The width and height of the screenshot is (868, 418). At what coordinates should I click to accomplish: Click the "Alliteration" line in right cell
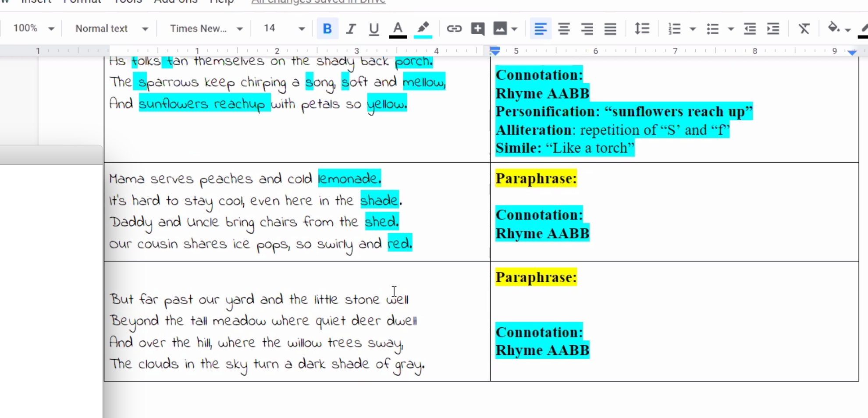point(612,130)
